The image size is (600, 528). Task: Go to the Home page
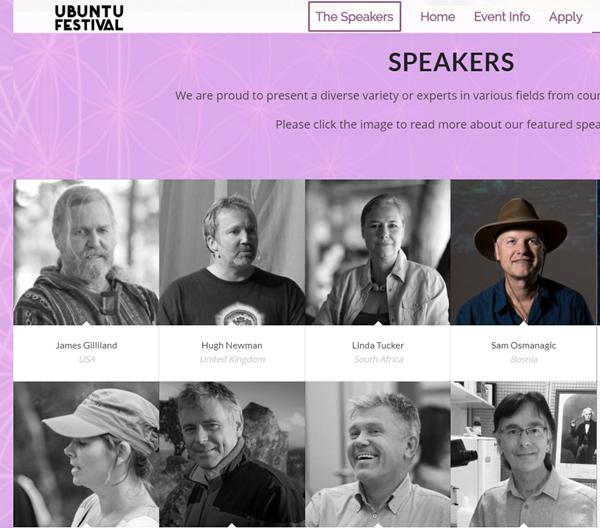pos(437,17)
